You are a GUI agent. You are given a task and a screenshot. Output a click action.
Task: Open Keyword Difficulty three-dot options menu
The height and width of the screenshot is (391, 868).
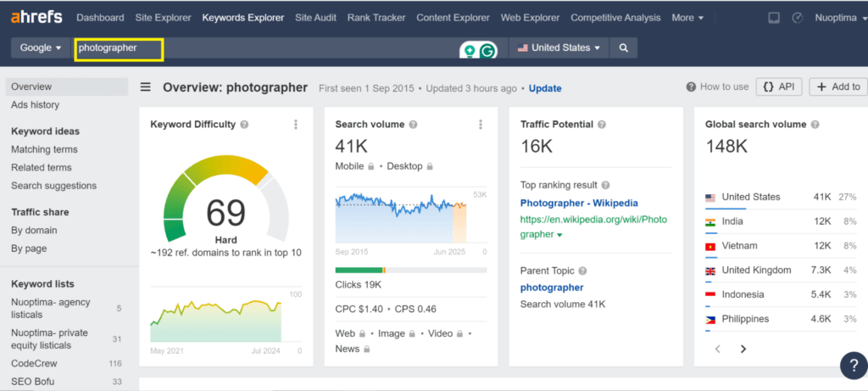coord(296,125)
